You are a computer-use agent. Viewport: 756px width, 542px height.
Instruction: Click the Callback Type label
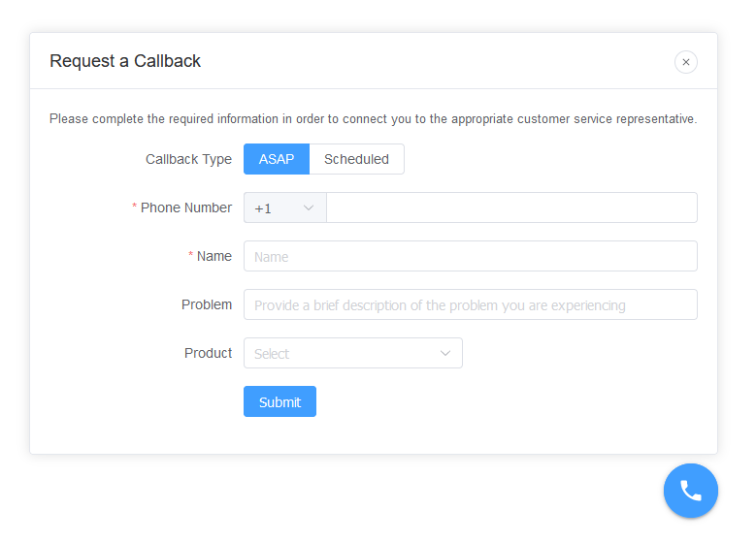[188, 159]
